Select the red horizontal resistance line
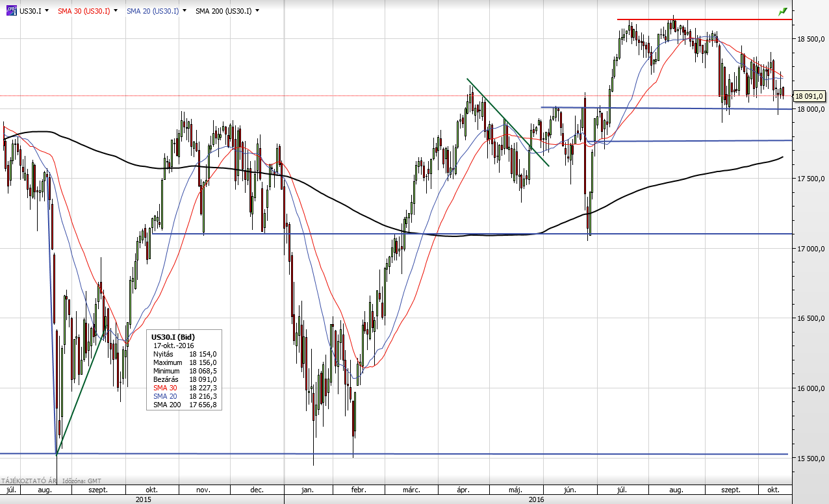The height and width of the screenshot is (504, 829). pos(705,19)
